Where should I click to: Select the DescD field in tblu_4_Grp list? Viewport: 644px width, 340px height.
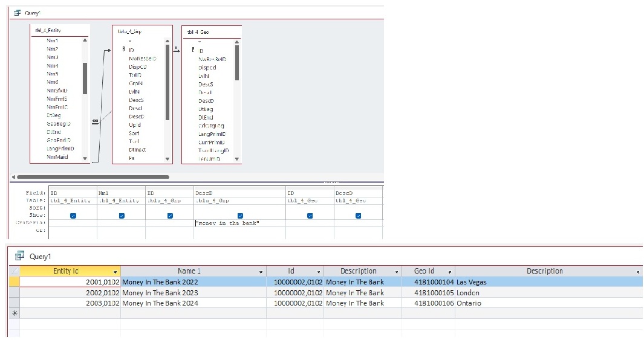136,117
